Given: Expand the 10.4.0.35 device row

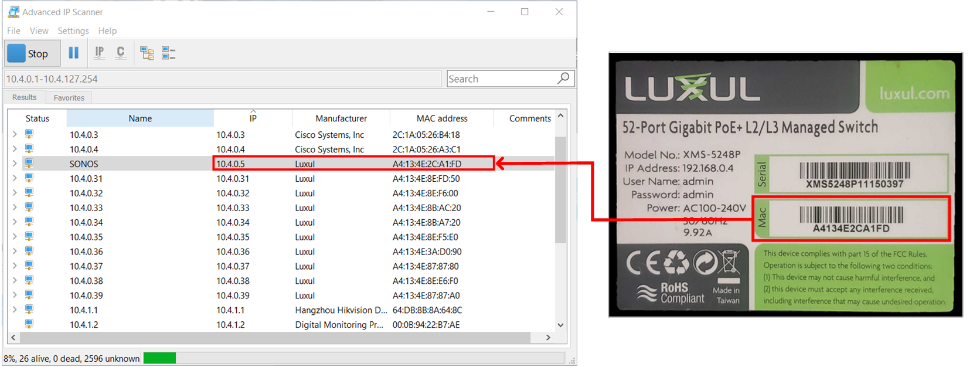Looking at the screenshot, I should 15,237.
